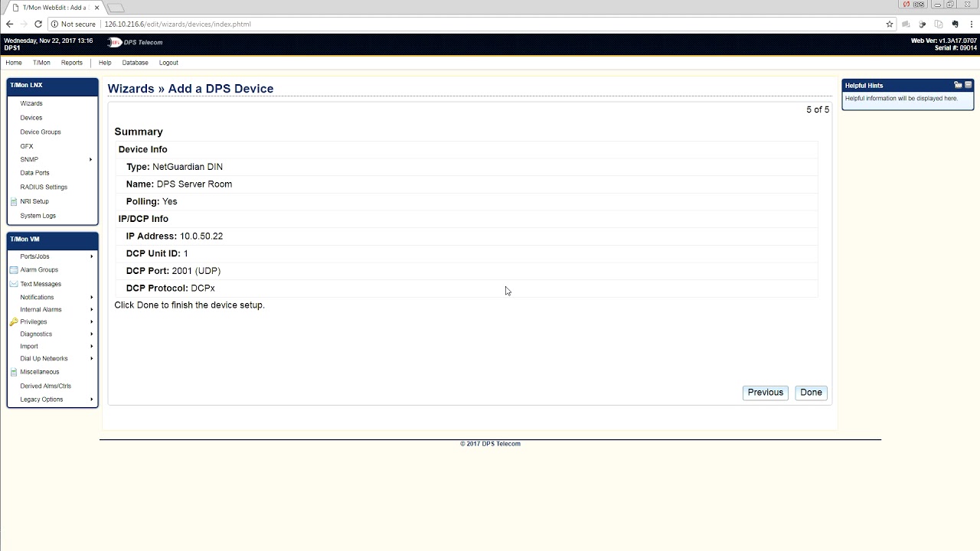Click Done to finish device setup
The width and height of the screenshot is (980, 551).
point(811,393)
